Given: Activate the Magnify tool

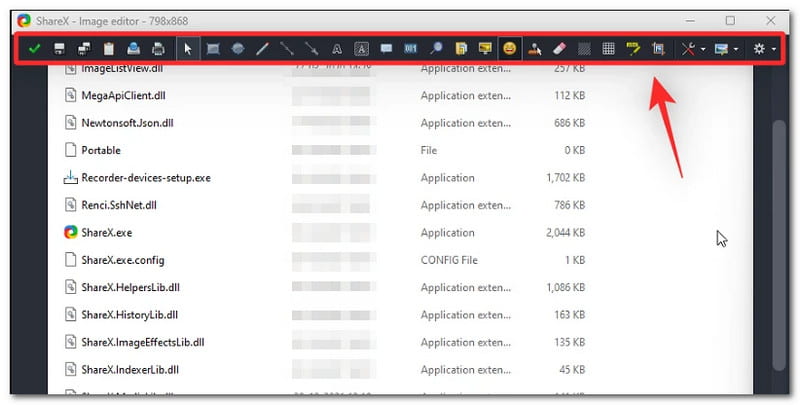Looking at the screenshot, I should click(x=436, y=49).
